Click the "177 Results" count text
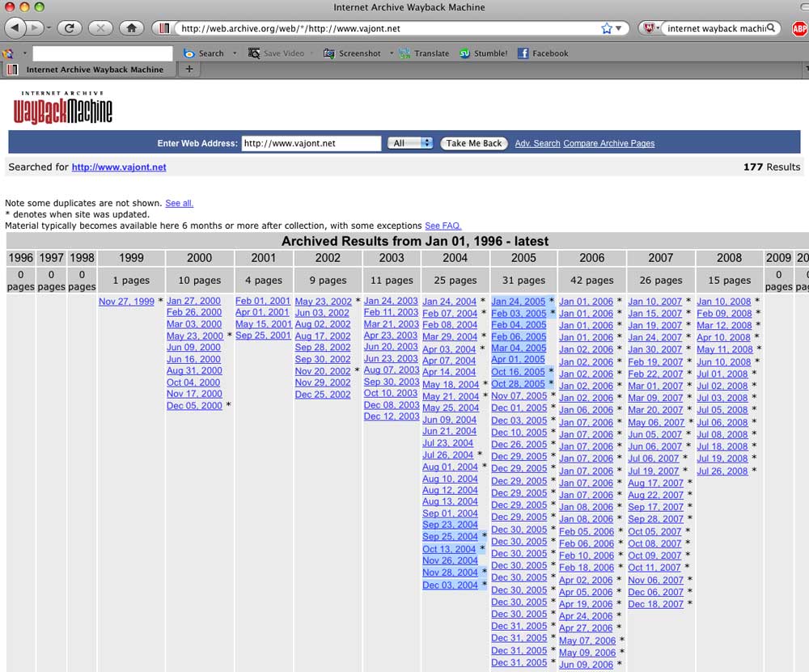 [771, 167]
